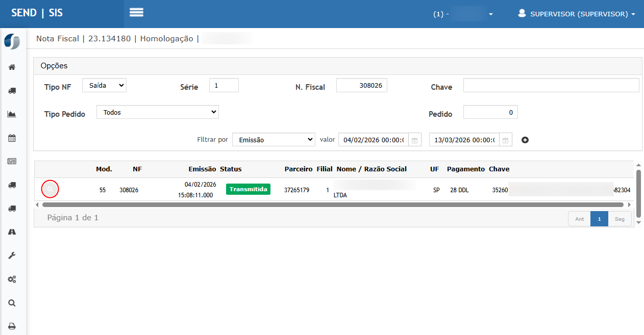Click the horizontal table scrollbar
644x335 pixels.
point(332,204)
